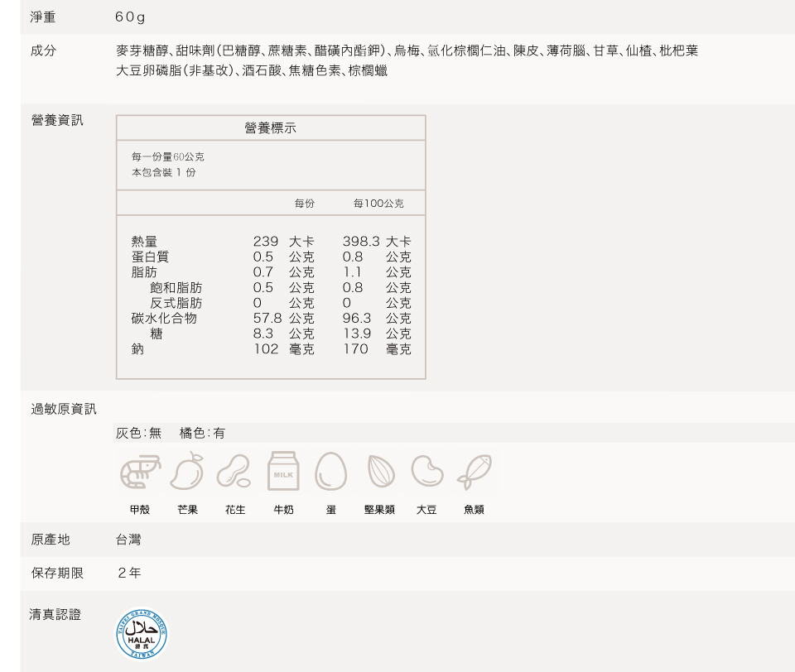Select the fish allergen icon
The width and height of the screenshot is (795, 672).
tap(475, 471)
